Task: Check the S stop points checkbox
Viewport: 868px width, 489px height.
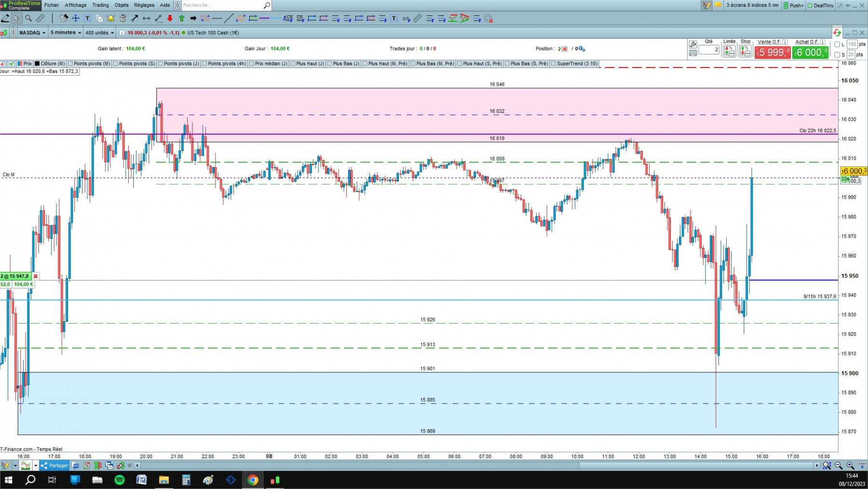Action: tap(837, 54)
